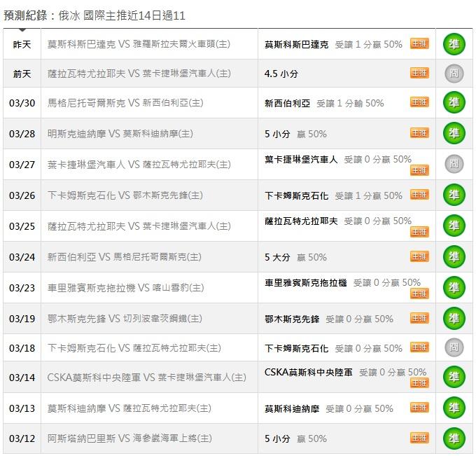Click the green 準 icon in the 03/12 row
The height and width of the screenshot is (456, 476).
pyautogui.click(x=454, y=438)
